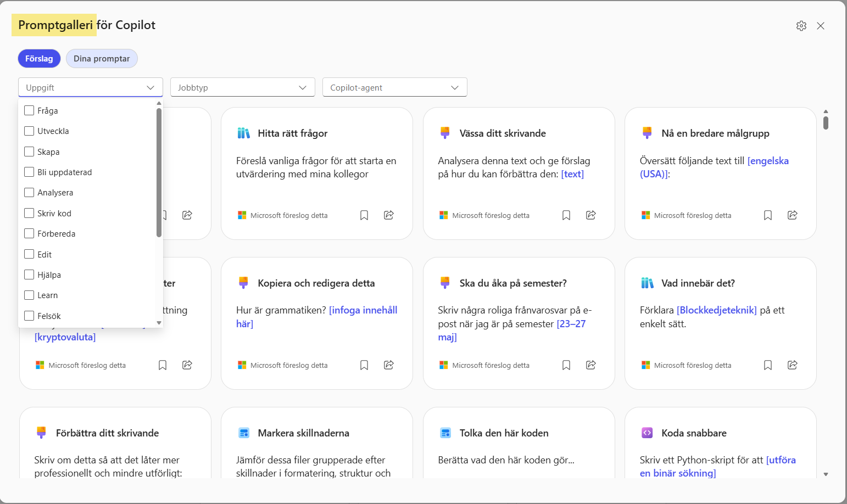
Task: Bookmark the 'Ska du åka på semester?' prompt
Action: 566,365
